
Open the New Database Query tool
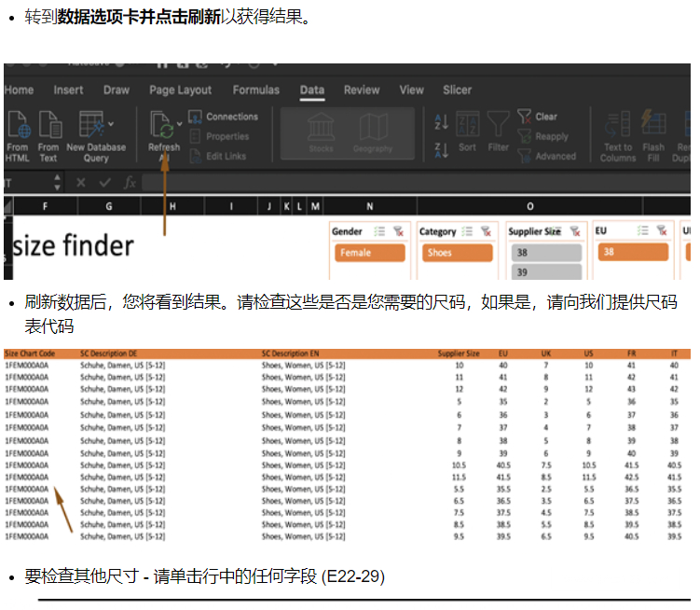[x=91, y=125]
